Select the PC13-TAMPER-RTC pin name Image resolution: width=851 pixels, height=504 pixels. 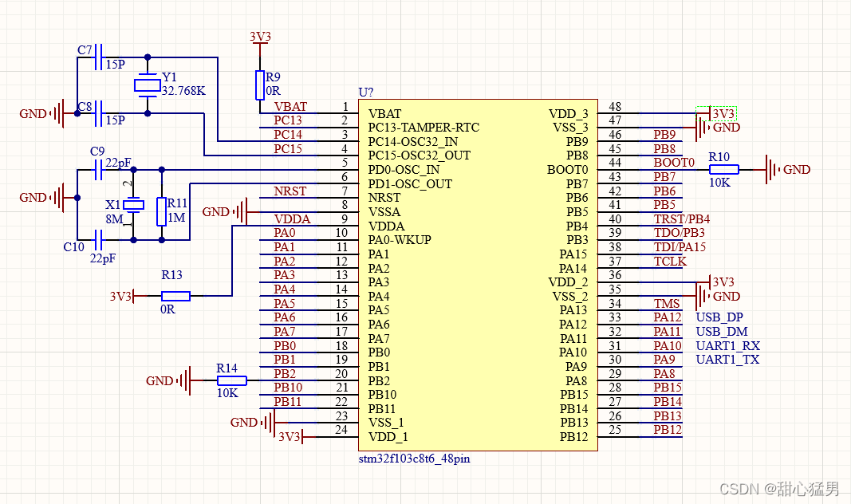click(424, 127)
